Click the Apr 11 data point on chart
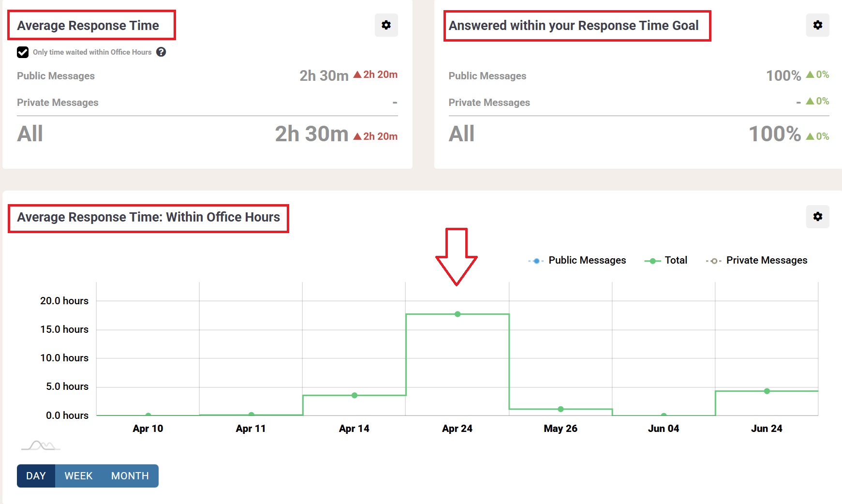 point(251,414)
